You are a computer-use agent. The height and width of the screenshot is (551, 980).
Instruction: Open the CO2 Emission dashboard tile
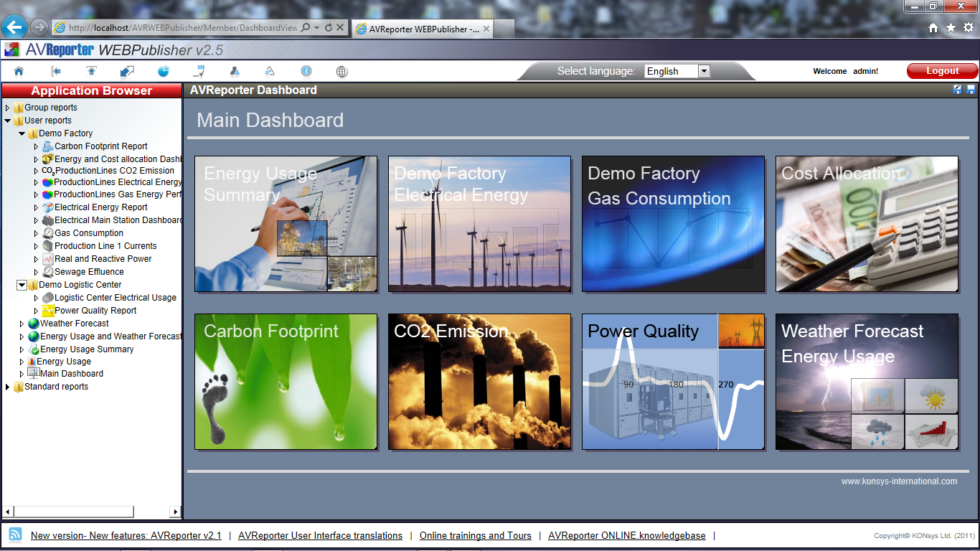480,382
